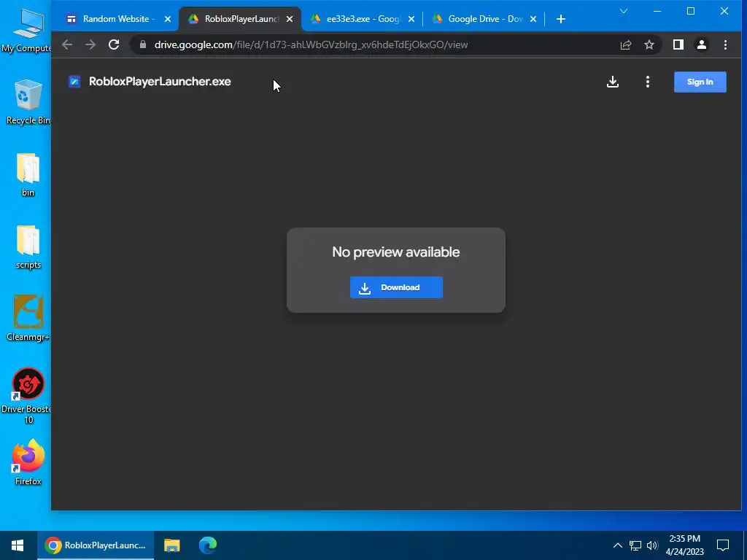The height and width of the screenshot is (560, 747).
Task: Click the volume speaker tray icon
Action: pos(652,545)
